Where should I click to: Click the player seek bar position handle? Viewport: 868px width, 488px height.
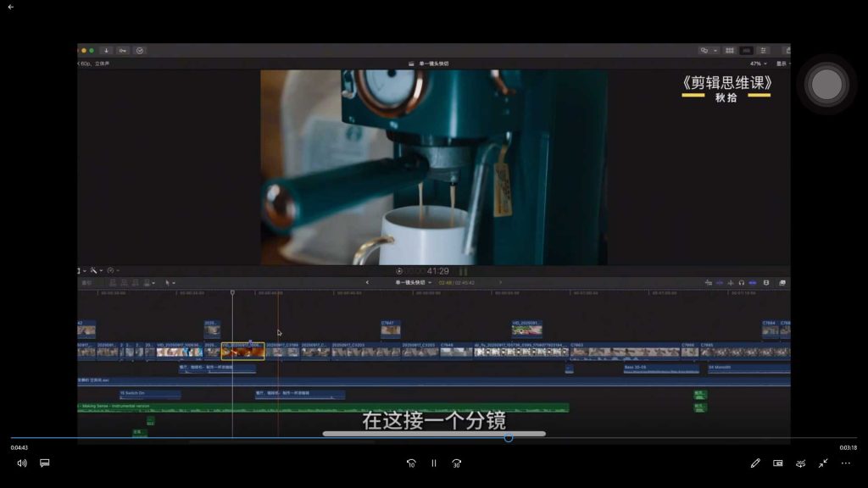pos(509,438)
